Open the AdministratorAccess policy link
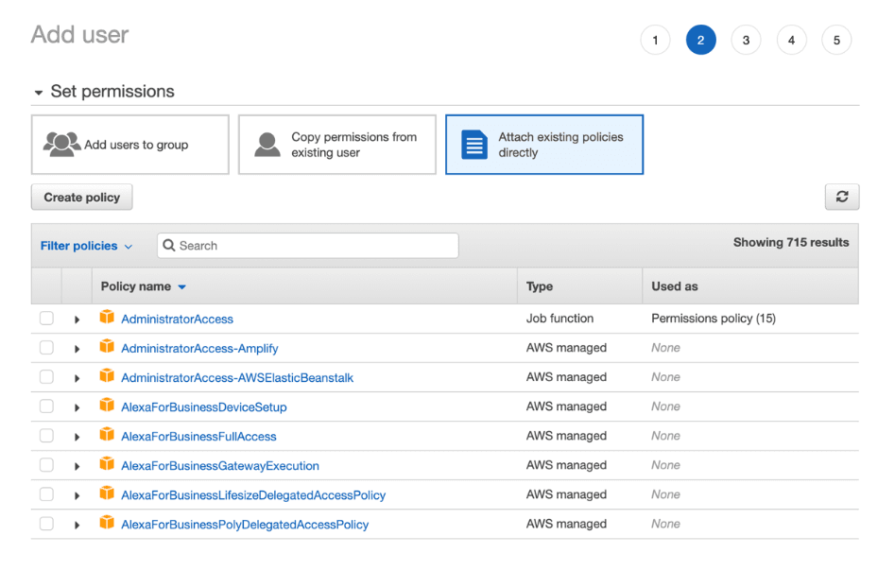The height and width of the screenshot is (588, 895). [x=177, y=320]
